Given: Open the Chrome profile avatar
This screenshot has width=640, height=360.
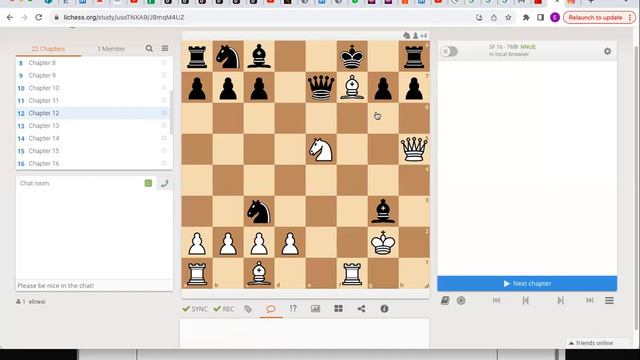Looking at the screenshot, I should tap(555, 18).
